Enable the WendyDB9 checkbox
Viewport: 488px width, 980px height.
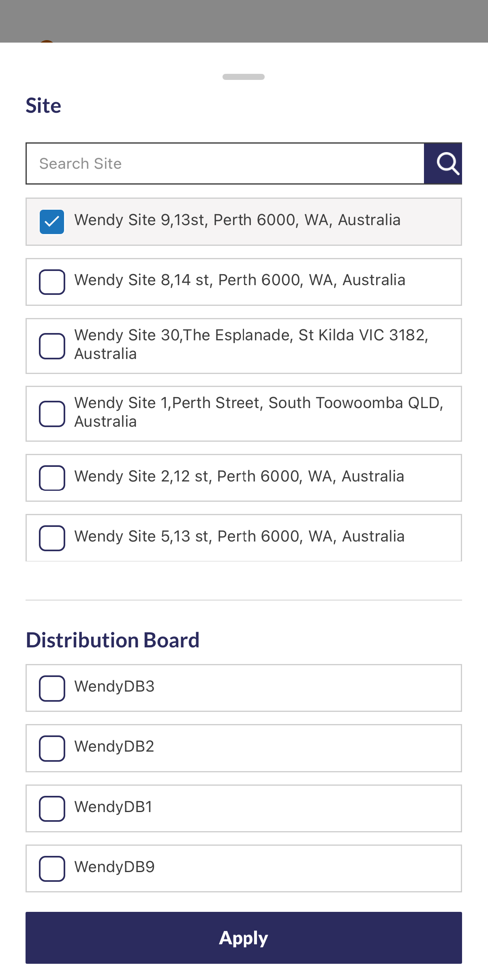52,868
